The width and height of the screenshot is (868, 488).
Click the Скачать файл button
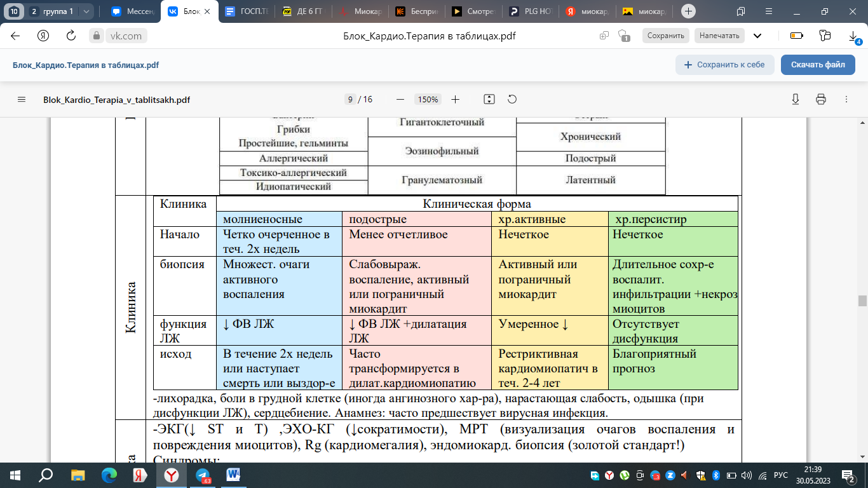[x=818, y=65]
